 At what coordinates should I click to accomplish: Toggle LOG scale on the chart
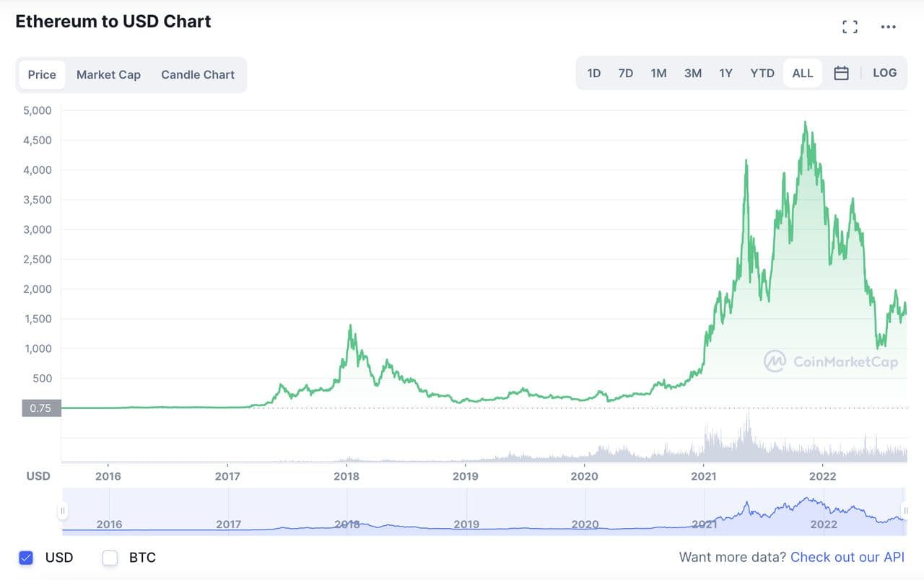pyautogui.click(x=884, y=73)
